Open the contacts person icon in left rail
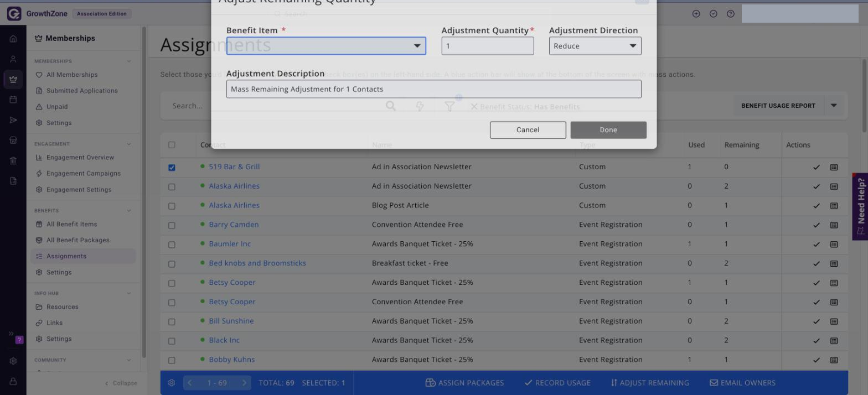 point(13,59)
